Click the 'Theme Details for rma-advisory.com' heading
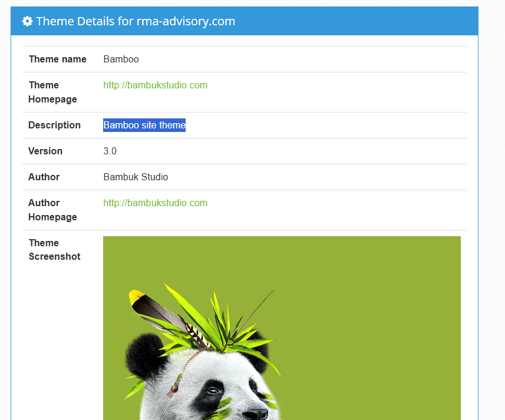Screen dimensions: 505x420 [136, 21]
